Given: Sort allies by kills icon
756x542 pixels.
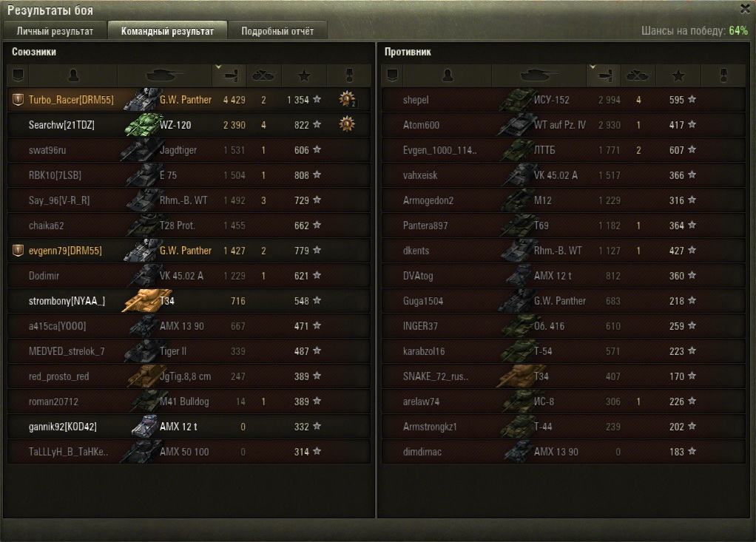Looking at the screenshot, I should pyautogui.click(x=264, y=75).
